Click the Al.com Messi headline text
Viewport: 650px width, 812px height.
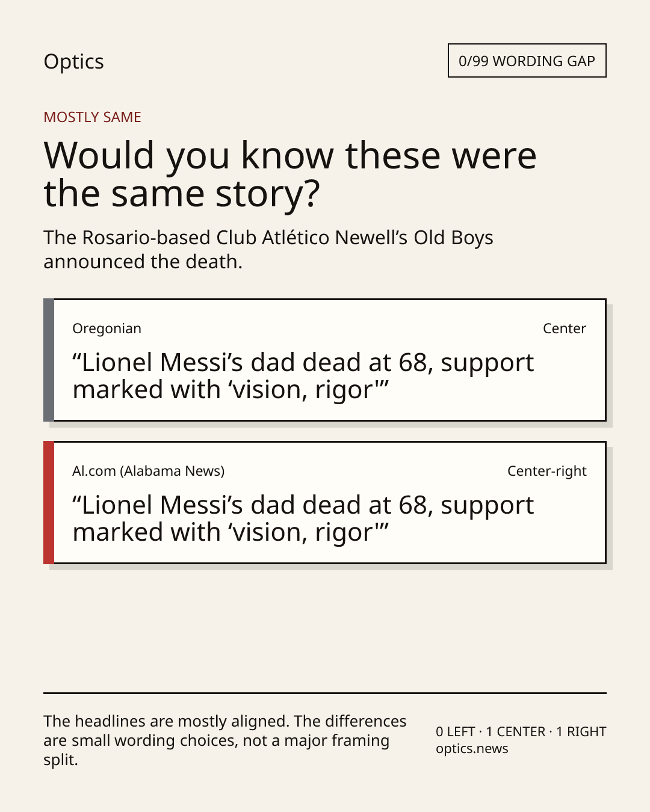pos(303,518)
